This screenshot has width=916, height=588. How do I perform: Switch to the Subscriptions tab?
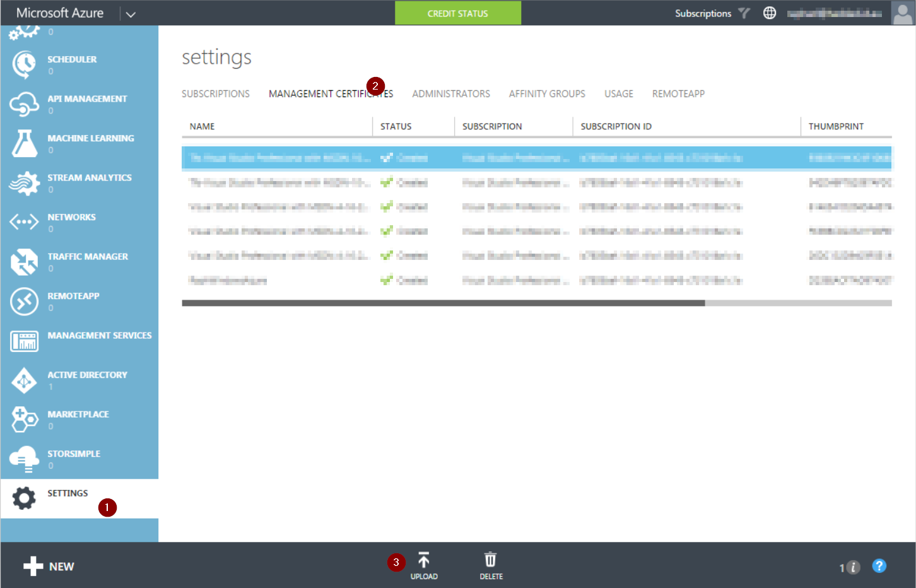point(216,93)
